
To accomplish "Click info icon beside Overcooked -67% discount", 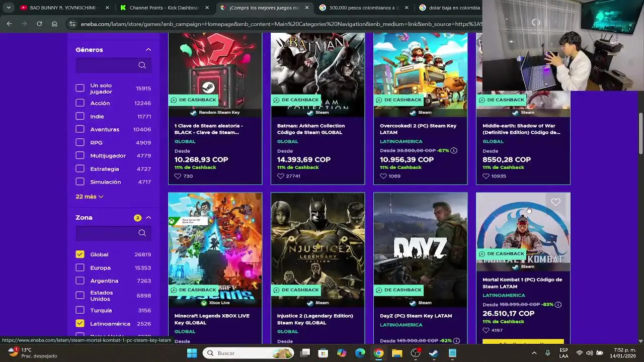I will 454,150.
